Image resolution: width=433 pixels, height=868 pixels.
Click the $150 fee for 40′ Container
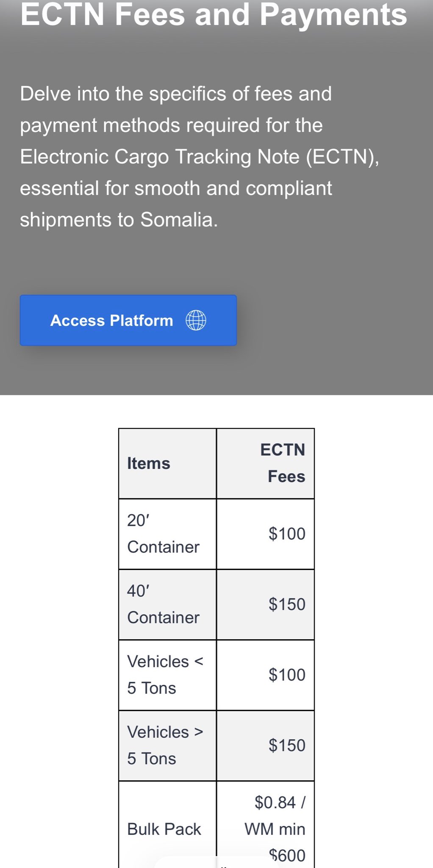point(287,604)
